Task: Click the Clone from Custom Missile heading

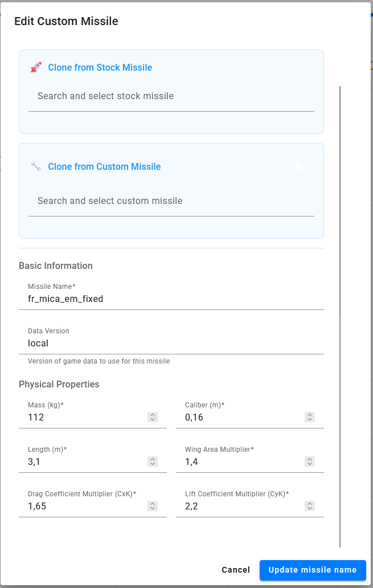Action: [104, 166]
